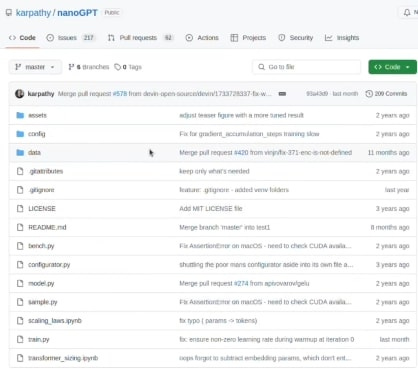View the 0 Tags link
This screenshot has height=369, width=418.
128,67
